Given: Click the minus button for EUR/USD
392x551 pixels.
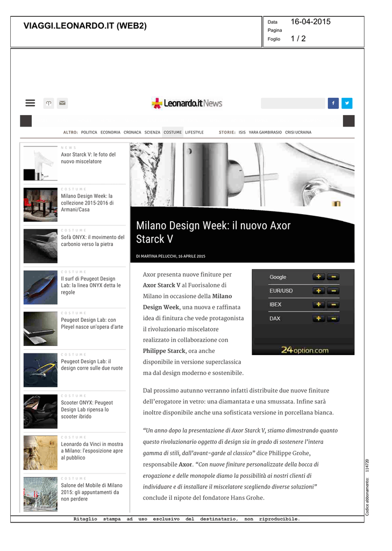Looking at the screenshot, I should pyautogui.click(x=333, y=291).
